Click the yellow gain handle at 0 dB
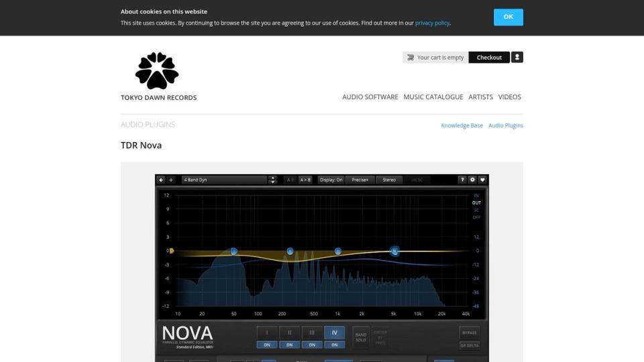The image size is (644, 362). click(172, 250)
